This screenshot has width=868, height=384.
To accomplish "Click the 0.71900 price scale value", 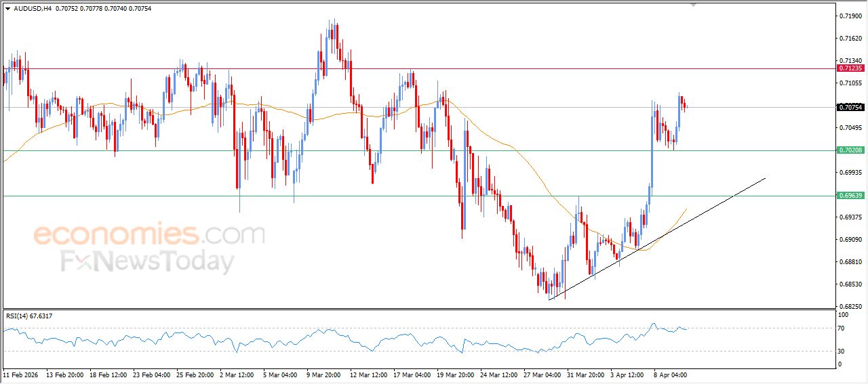I will [x=850, y=16].
